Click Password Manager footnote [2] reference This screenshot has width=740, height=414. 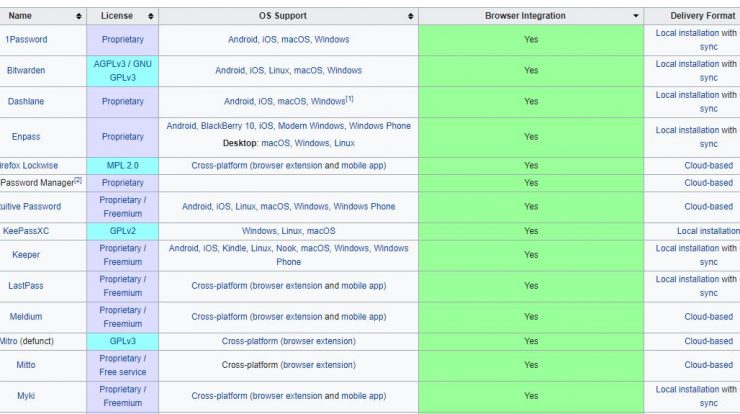[78, 180]
